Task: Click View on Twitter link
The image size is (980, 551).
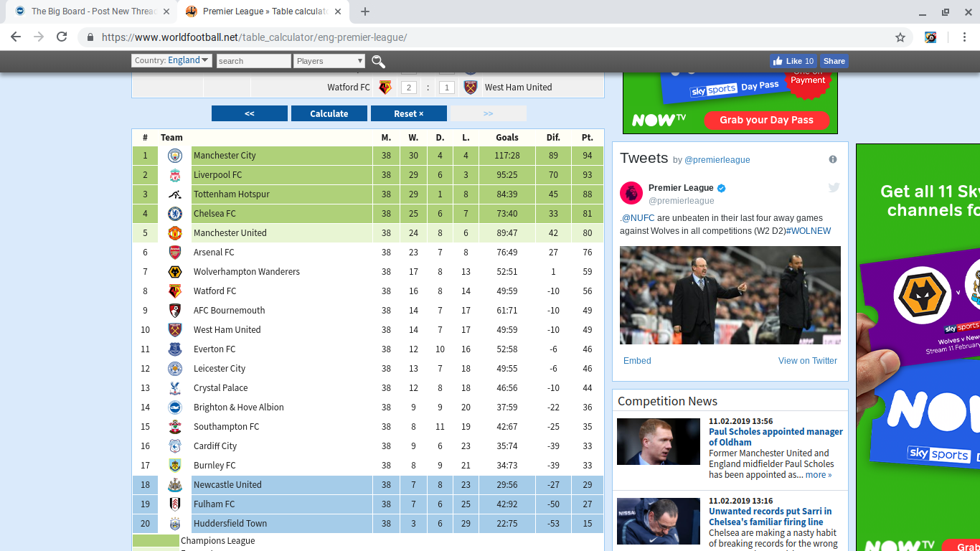Action: pyautogui.click(x=808, y=361)
